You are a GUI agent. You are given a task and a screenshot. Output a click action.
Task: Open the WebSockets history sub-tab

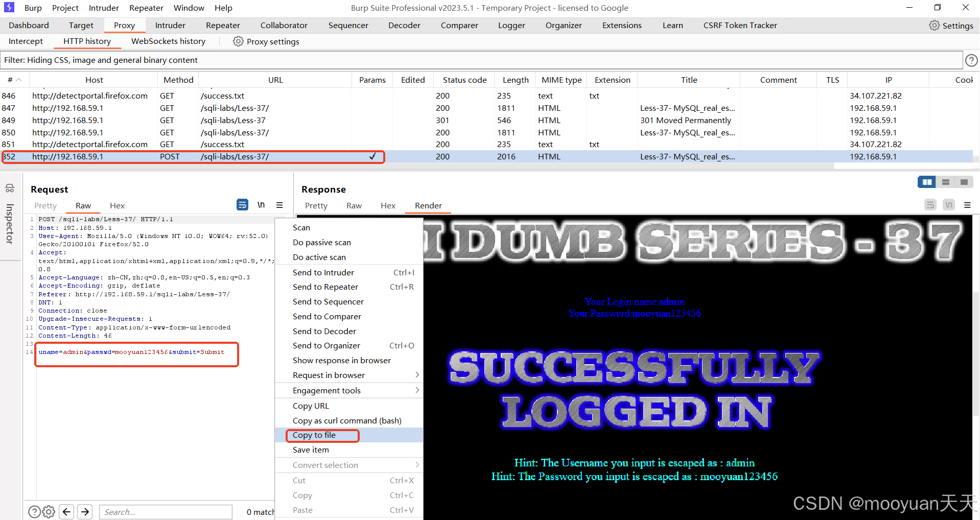pyautogui.click(x=169, y=41)
